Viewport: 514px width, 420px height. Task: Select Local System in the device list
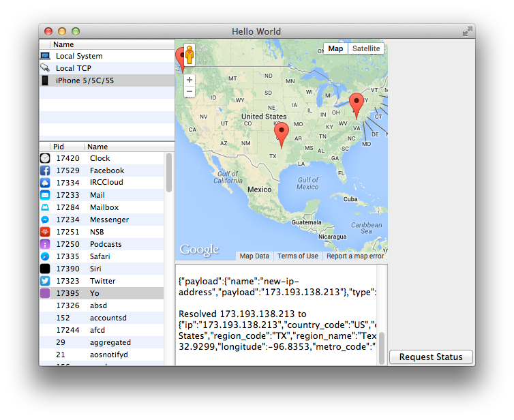point(107,56)
